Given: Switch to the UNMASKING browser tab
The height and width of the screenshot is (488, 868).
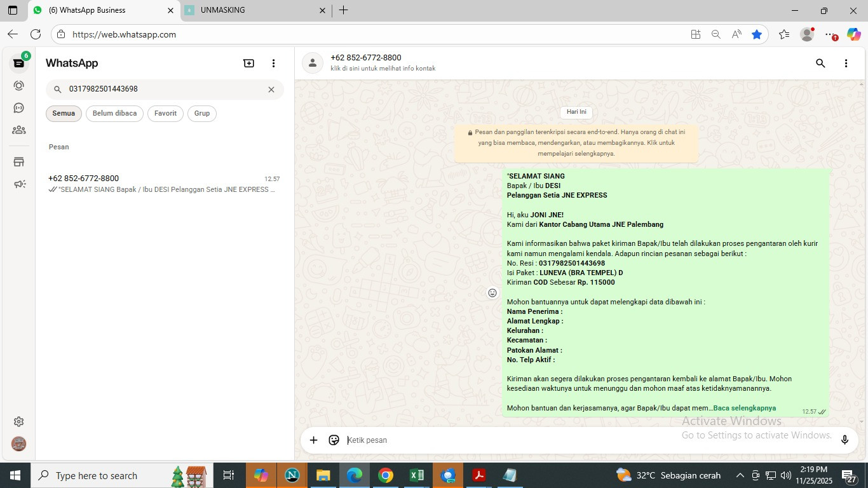Looking at the screenshot, I should [x=254, y=10].
